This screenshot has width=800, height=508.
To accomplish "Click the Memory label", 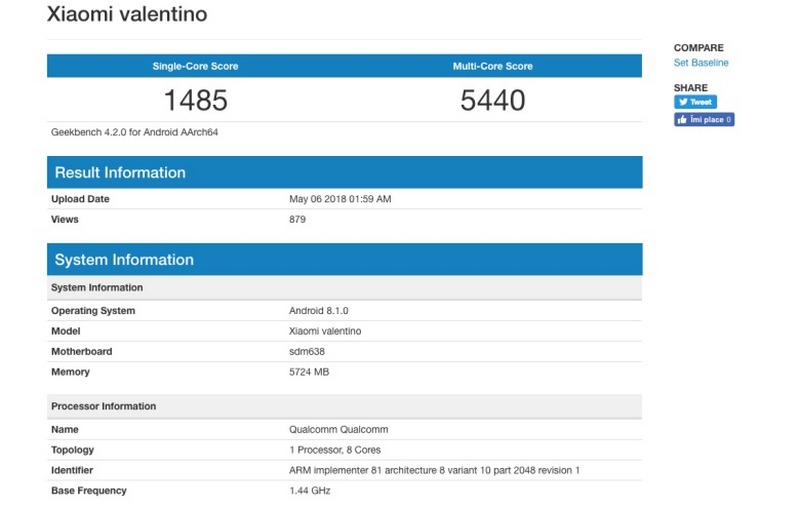I will tap(70, 372).
